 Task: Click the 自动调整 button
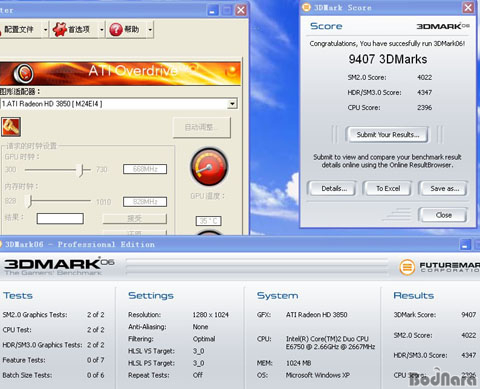tap(202, 127)
